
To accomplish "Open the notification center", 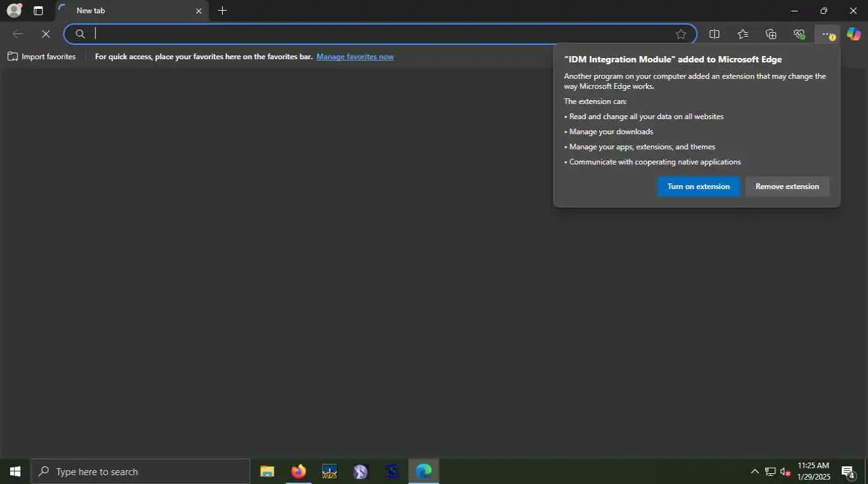I will tap(848, 471).
